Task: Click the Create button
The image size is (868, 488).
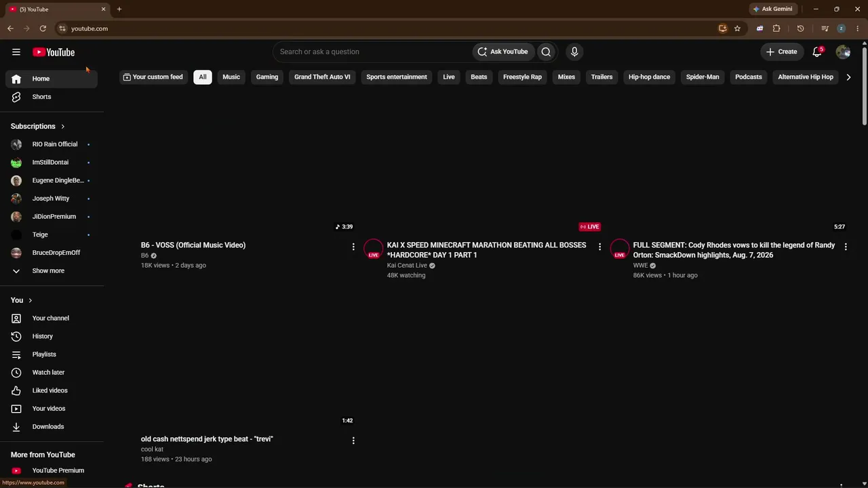Action: 781,52
